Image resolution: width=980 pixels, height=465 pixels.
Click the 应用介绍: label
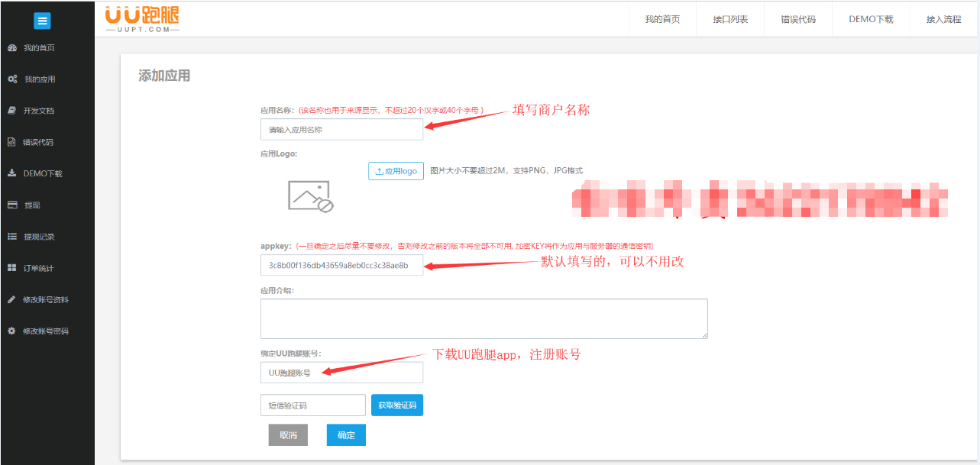[277, 290]
